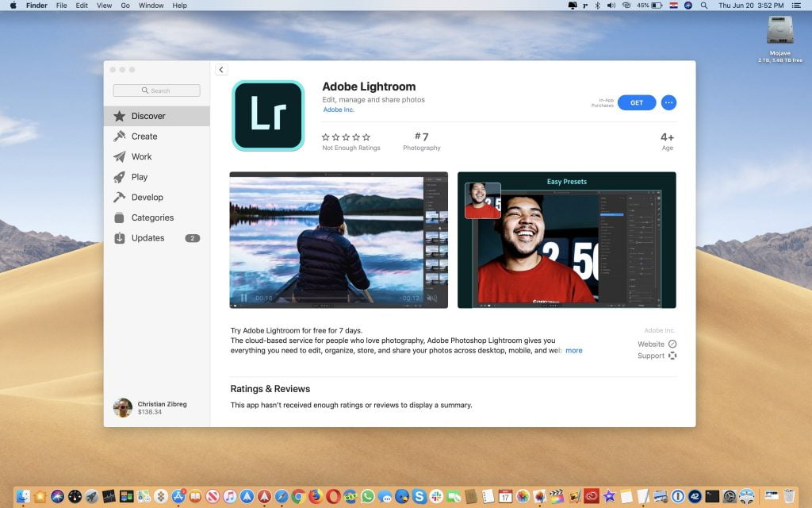Open the View menu in menu bar
This screenshot has height=508, width=812.
(x=104, y=6)
